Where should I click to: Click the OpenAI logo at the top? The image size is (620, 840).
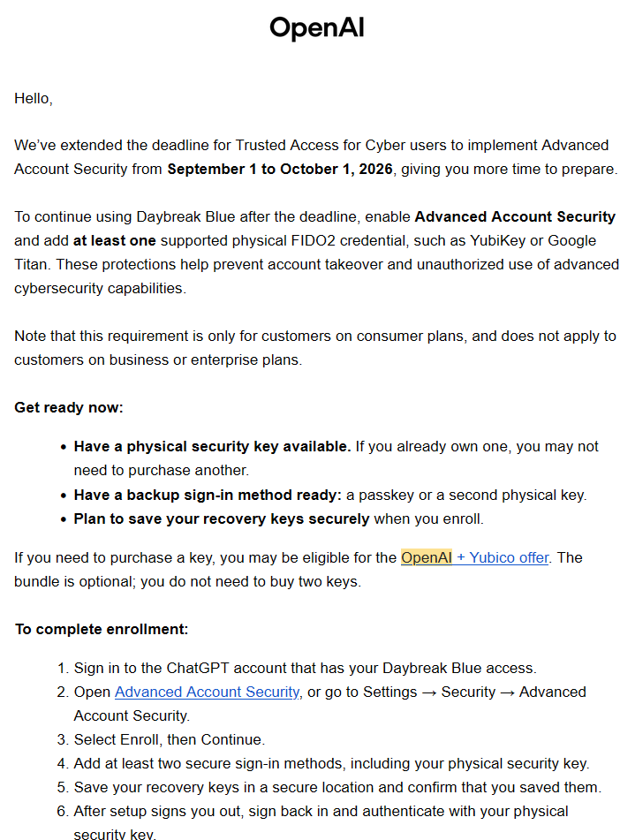click(x=317, y=28)
